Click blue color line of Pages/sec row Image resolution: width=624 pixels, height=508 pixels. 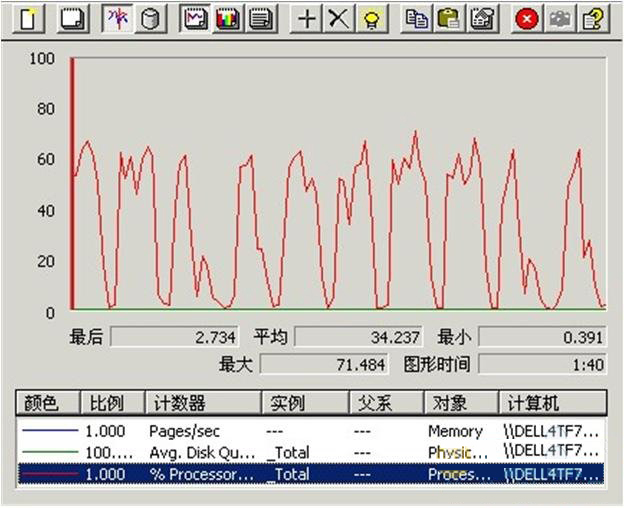click(x=50, y=430)
